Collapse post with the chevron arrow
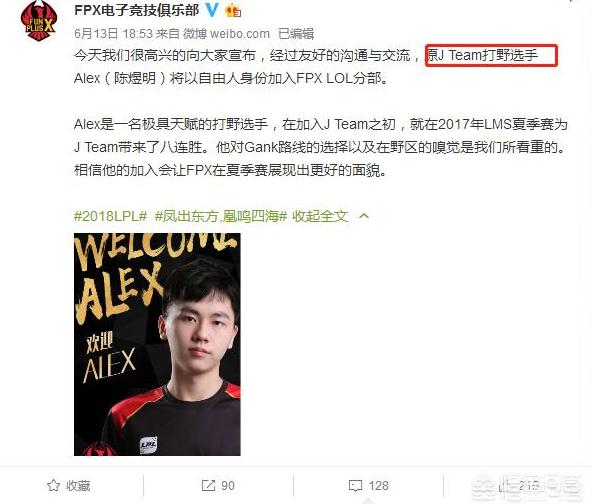Image resolution: width=592 pixels, height=504 pixels. 364,216
